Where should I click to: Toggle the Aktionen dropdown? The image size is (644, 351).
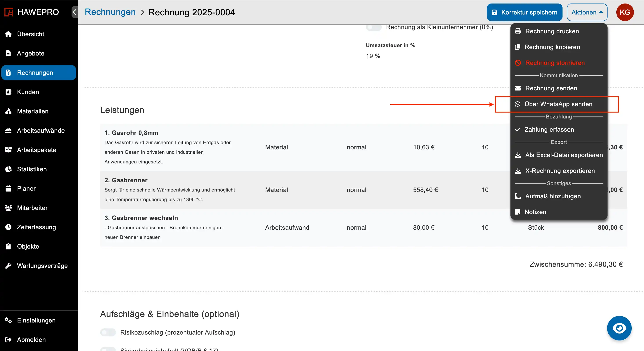[x=587, y=12]
